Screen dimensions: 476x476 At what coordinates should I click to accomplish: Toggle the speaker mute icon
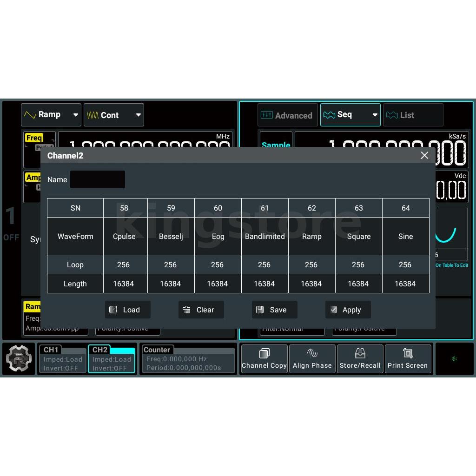pos(454,359)
